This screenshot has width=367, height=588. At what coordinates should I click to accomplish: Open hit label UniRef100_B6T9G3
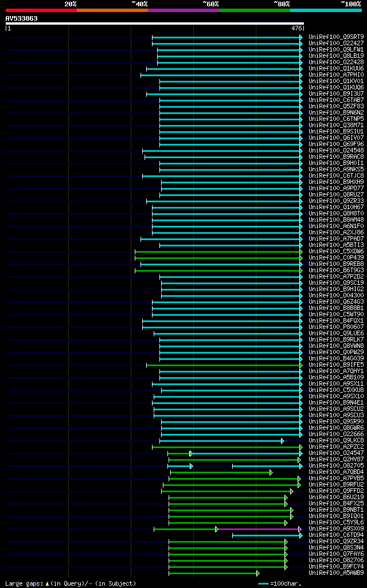click(x=336, y=270)
